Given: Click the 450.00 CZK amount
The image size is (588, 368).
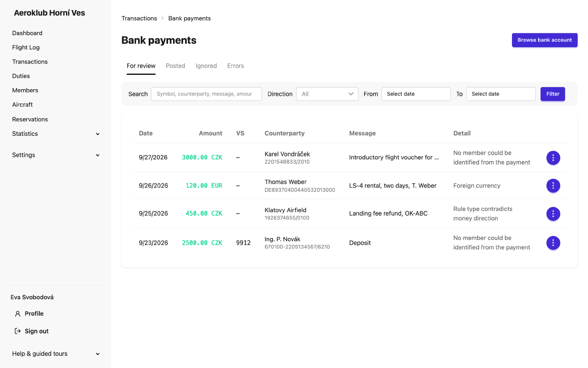Looking at the screenshot, I should 204,214.
